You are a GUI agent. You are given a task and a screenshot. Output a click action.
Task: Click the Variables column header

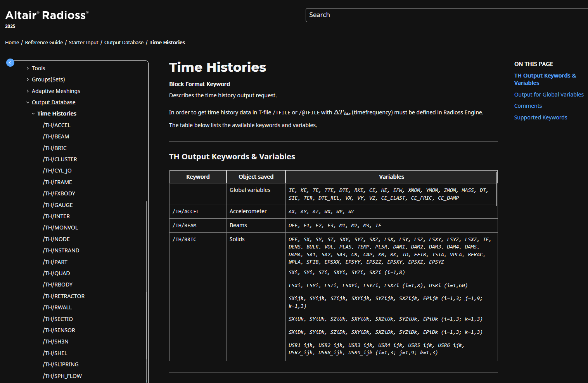[391, 177]
